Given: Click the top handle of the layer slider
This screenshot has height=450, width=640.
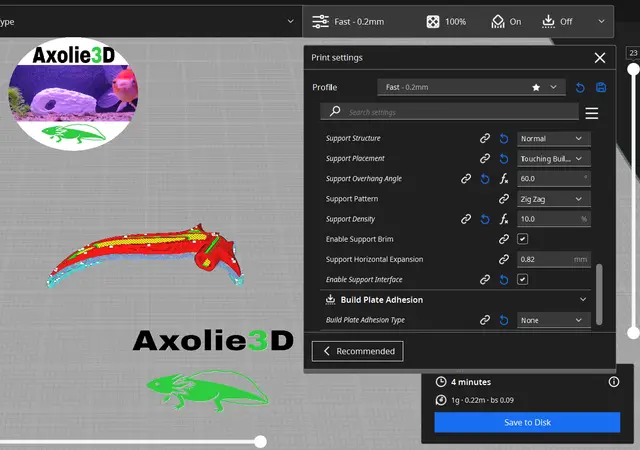Looking at the screenshot, I should [633, 69].
